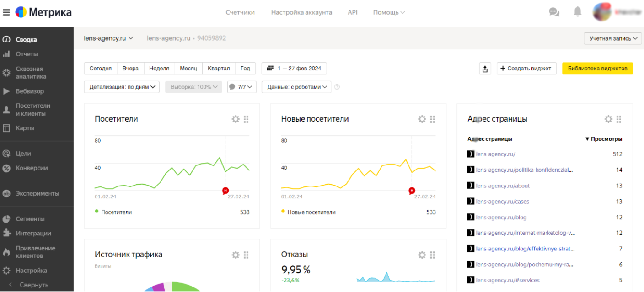
Task: Select the Год period
Action: coord(246,69)
